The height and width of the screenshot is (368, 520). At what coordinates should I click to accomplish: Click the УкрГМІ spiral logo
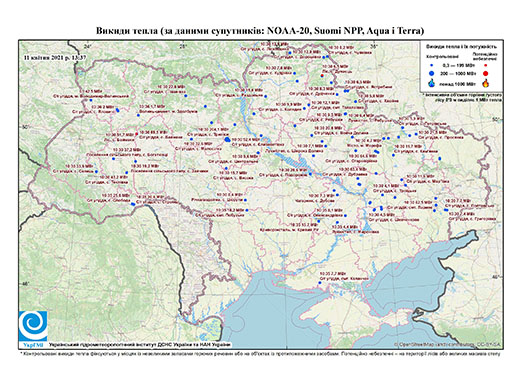coord(33,326)
